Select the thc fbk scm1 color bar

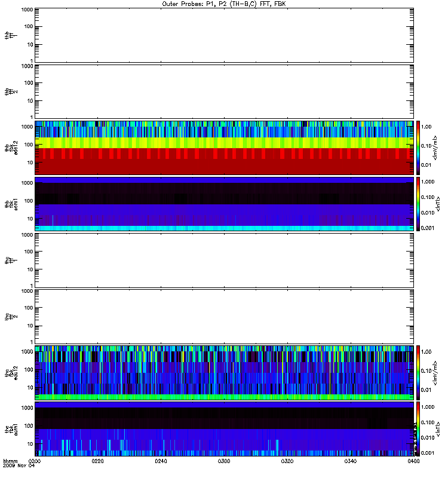pyautogui.click(x=418, y=429)
